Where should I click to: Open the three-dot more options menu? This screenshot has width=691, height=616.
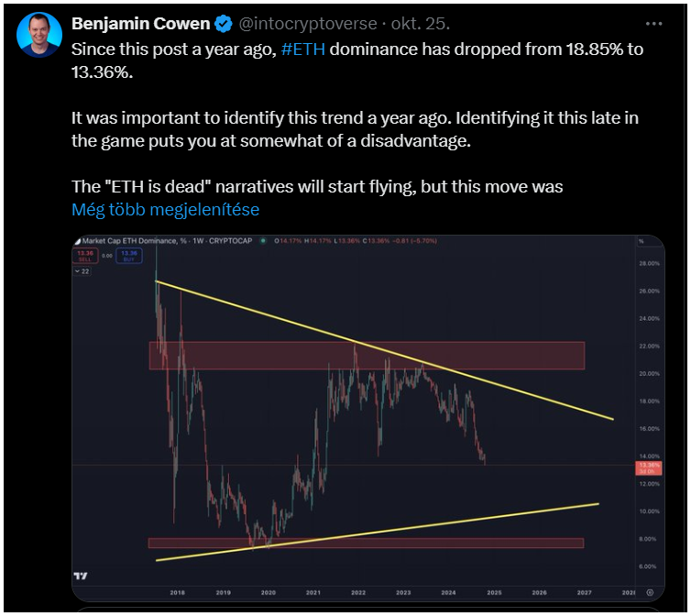(x=653, y=24)
